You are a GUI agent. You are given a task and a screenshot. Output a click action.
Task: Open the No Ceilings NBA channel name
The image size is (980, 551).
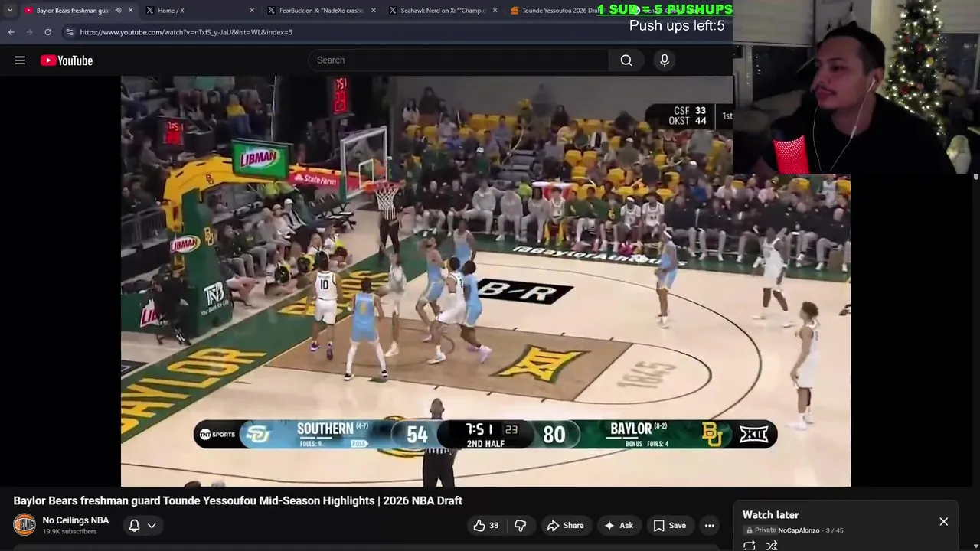(76, 520)
